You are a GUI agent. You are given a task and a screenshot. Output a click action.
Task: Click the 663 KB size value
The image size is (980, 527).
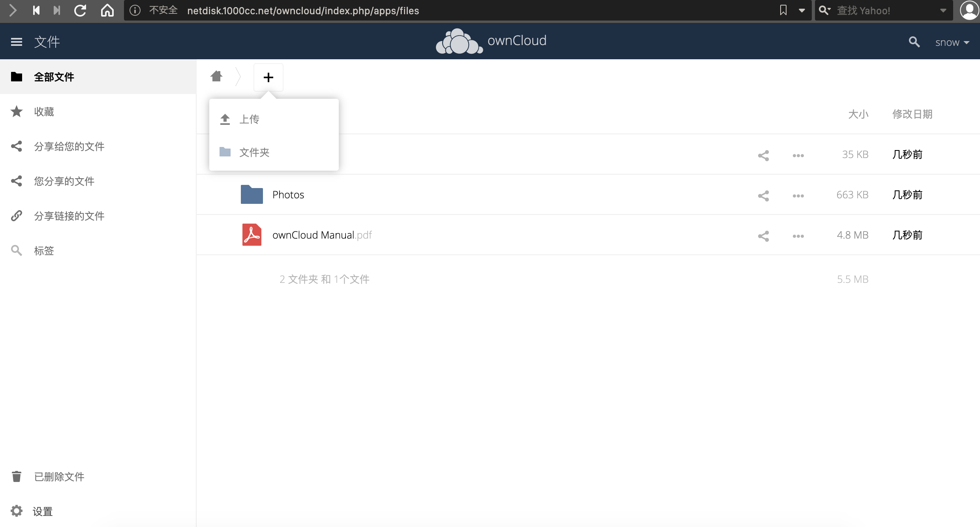pos(852,195)
